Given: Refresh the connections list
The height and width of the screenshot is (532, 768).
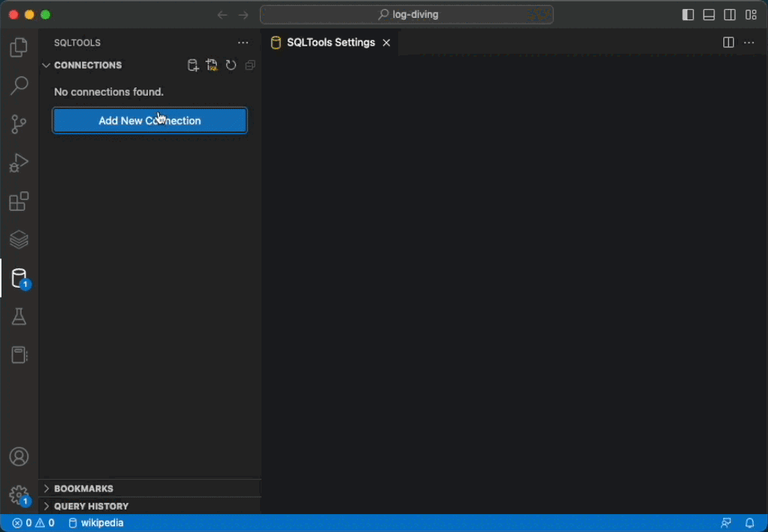Looking at the screenshot, I should 231,65.
